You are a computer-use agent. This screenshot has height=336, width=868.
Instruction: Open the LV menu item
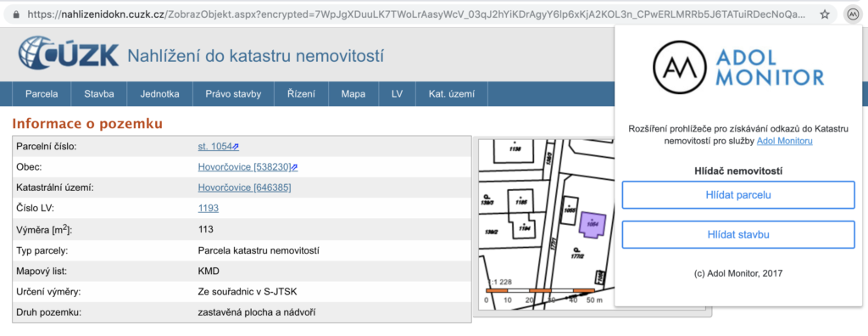pyautogui.click(x=397, y=93)
